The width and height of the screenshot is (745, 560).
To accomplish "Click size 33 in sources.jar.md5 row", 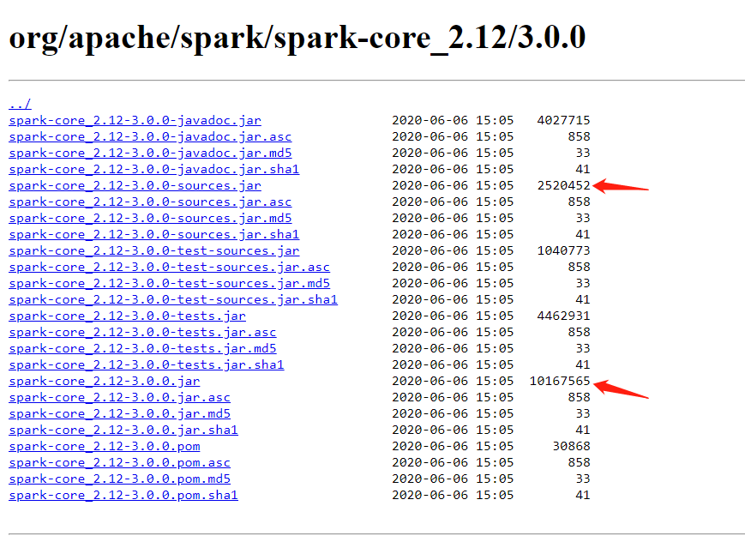I will (582, 218).
